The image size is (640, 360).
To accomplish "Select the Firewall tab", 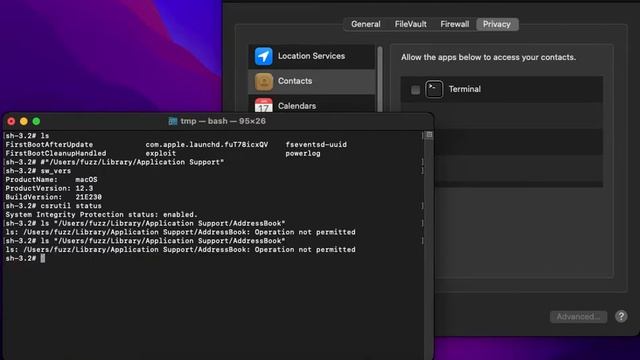I will click(454, 24).
